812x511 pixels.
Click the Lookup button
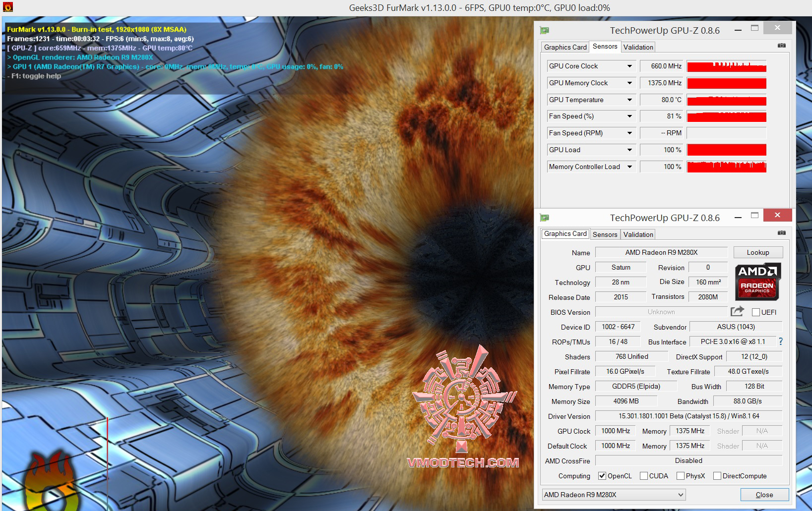758,252
